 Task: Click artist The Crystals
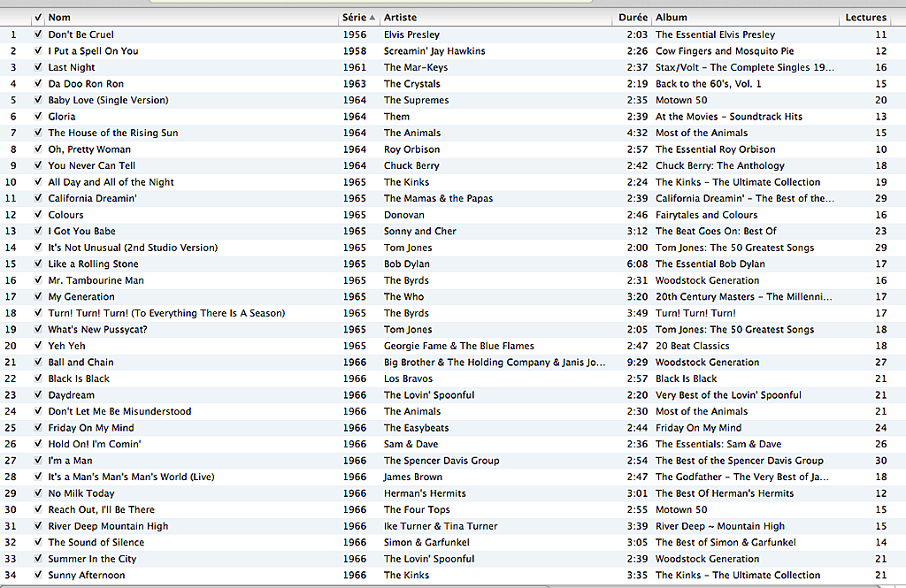412,84
